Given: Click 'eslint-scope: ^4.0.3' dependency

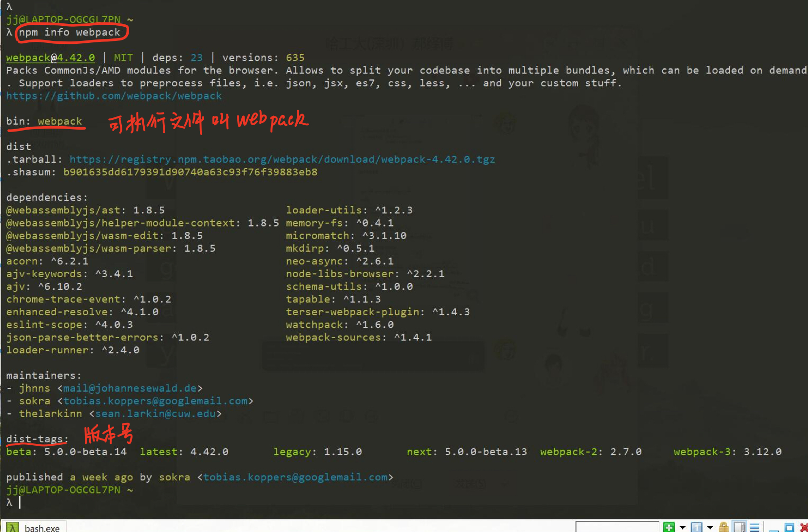Looking at the screenshot, I should pyautogui.click(x=70, y=324).
